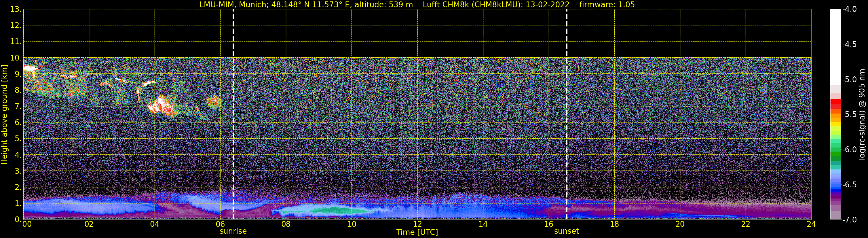Click the time axis tick "20"
This screenshot has height=238, width=868.
(x=680, y=224)
